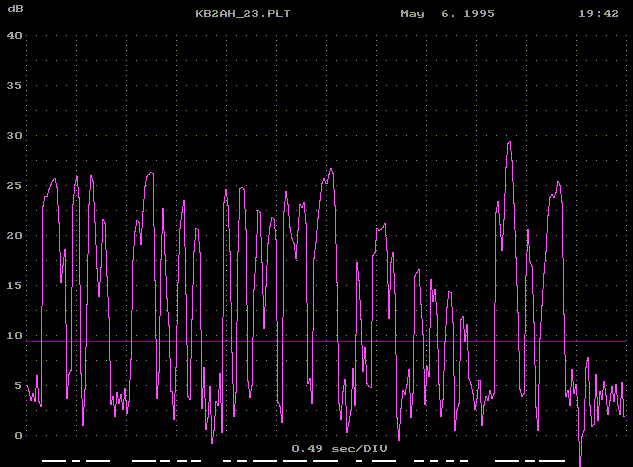Click the 35 value on dB axis

15,86
